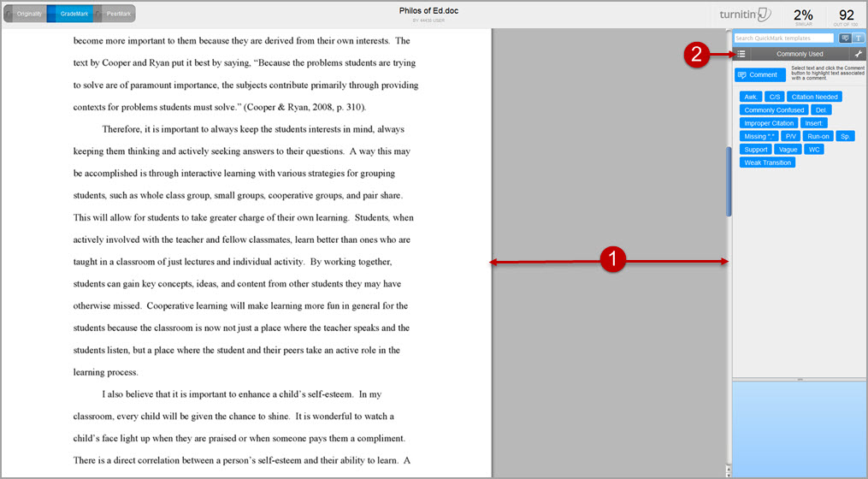This screenshot has width=868, height=479.
Task: Switch to the Originality tab
Action: (x=26, y=14)
